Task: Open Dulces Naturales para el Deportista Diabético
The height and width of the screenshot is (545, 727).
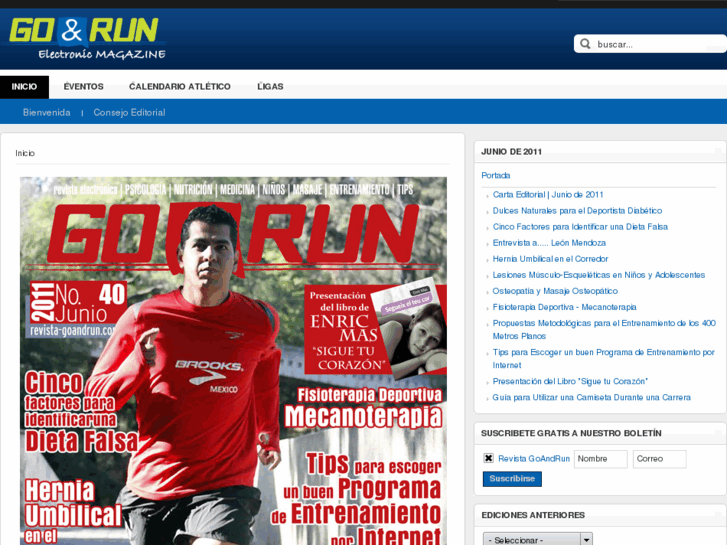Action: click(x=577, y=211)
